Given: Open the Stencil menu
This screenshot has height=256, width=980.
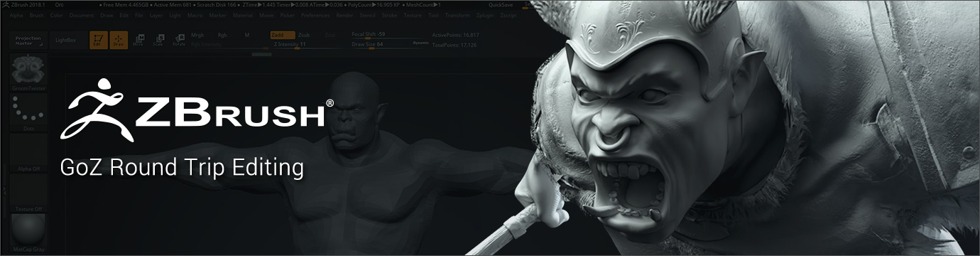Looking at the screenshot, I should click(368, 16).
